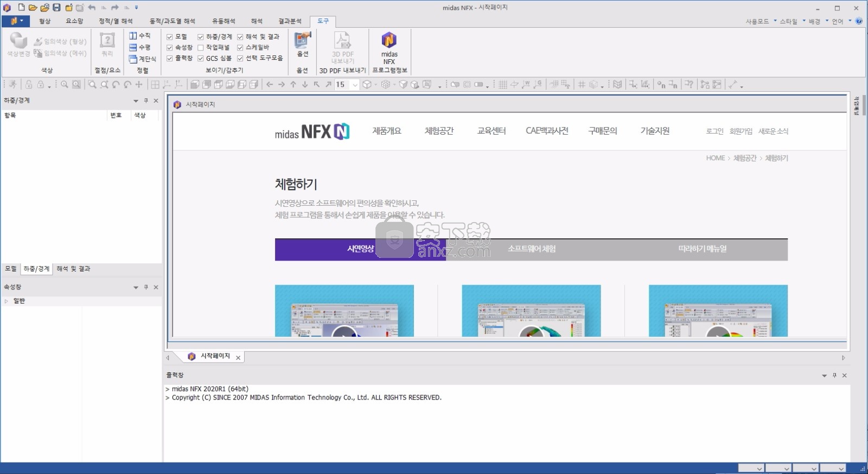The height and width of the screenshot is (474, 868).
Task: Open the 정적/열 해석 ribbon tab
Action: point(116,21)
